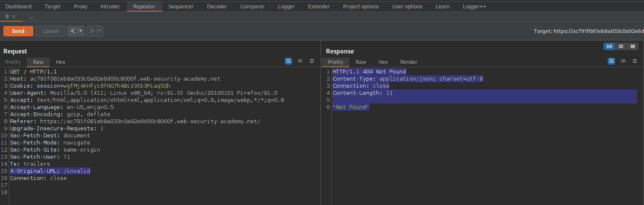644x205 pixels.
Task: Click the Referer header line
Action: (x=135, y=121)
